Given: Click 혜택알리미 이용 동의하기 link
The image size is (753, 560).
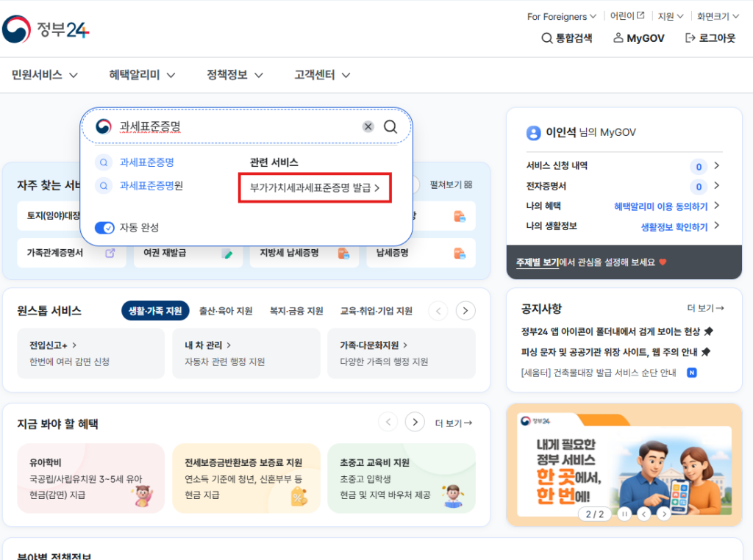Looking at the screenshot, I should [x=660, y=207].
